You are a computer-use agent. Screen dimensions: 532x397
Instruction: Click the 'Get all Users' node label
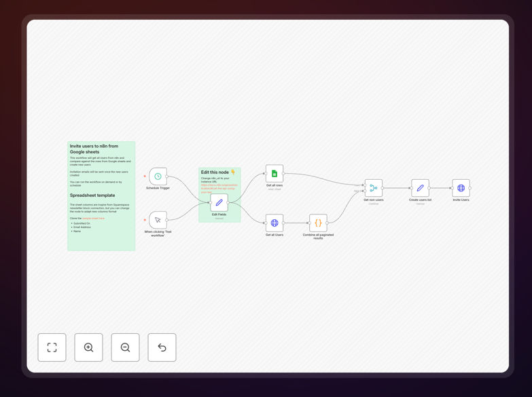click(274, 235)
